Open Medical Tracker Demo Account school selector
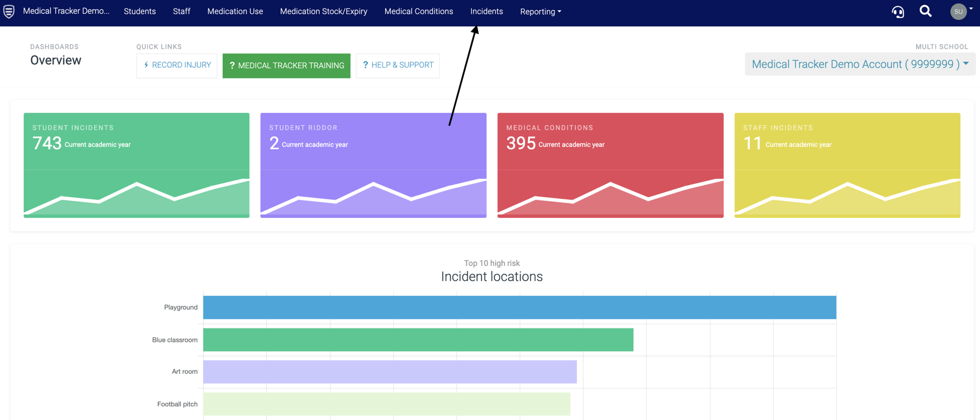 860,64
